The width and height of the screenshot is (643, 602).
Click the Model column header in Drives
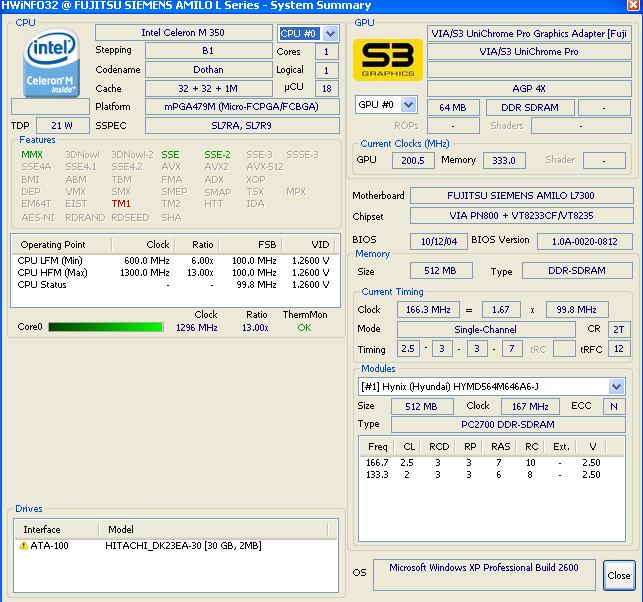[213, 529]
